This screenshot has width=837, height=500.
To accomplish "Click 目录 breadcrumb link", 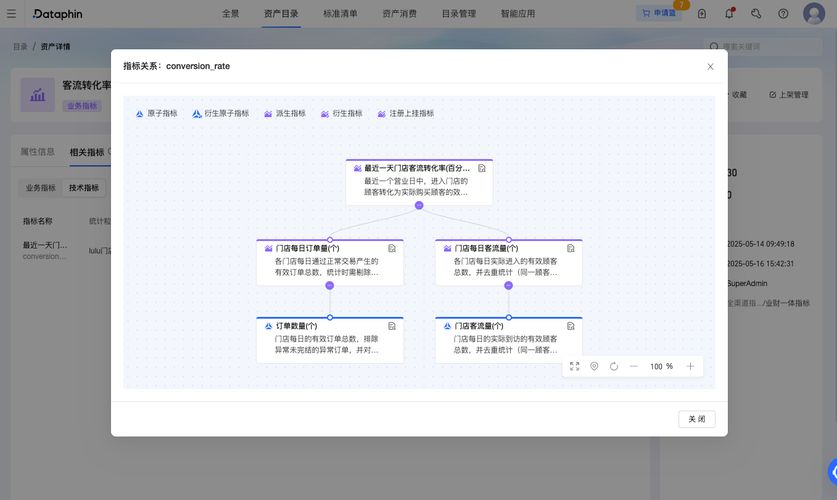I will tap(20, 47).
